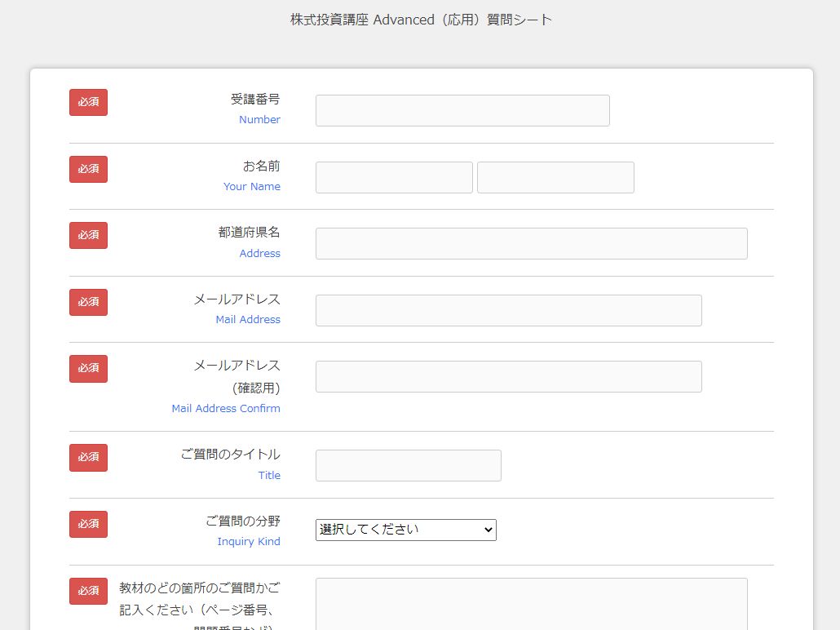Click the 都道府県名 address field
840x630 pixels.
pyautogui.click(x=531, y=244)
